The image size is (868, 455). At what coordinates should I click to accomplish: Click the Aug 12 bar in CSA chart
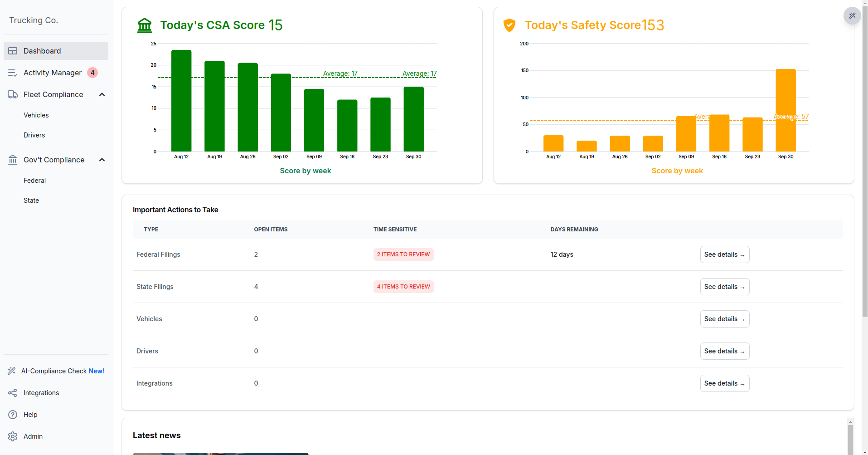(181, 101)
